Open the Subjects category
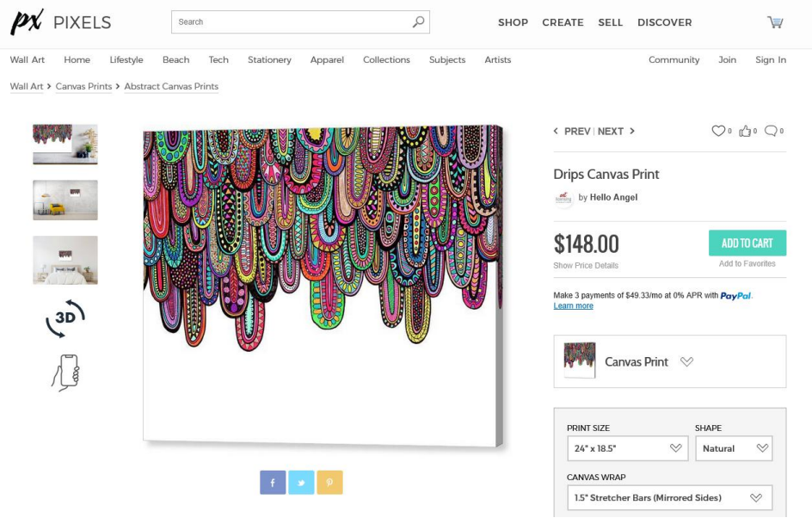The height and width of the screenshot is (530, 812). coord(447,59)
